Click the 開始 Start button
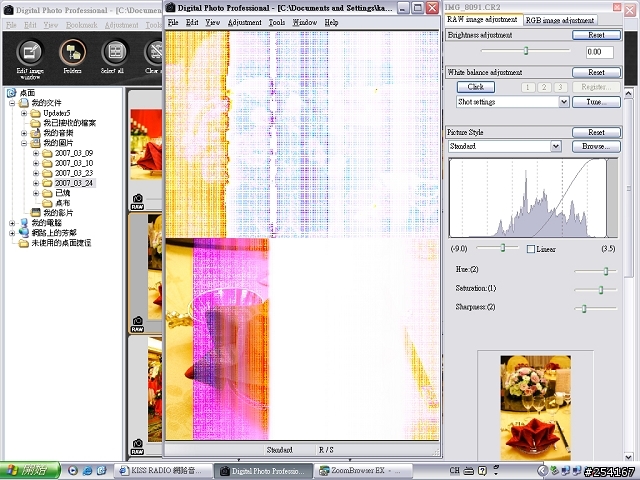 tap(30, 471)
